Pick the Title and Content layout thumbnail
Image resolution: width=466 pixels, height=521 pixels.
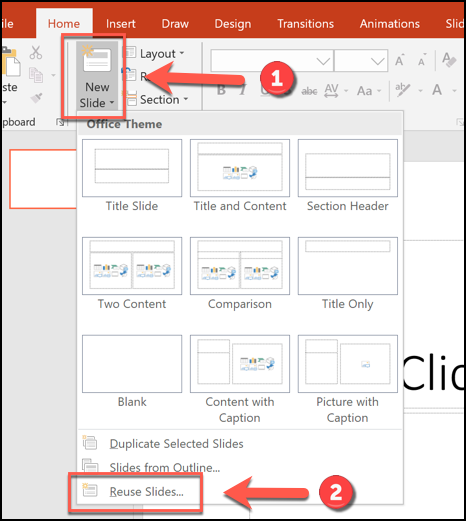point(240,168)
